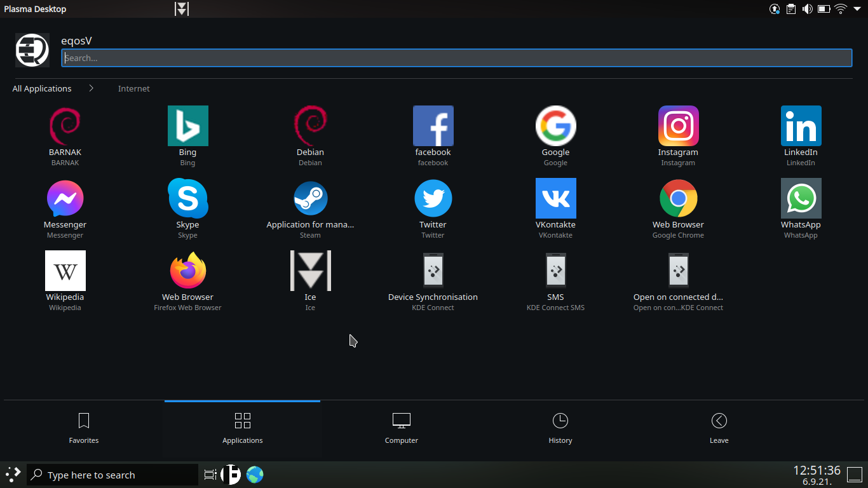Open the LinkedIn app

[x=801, y=136]
